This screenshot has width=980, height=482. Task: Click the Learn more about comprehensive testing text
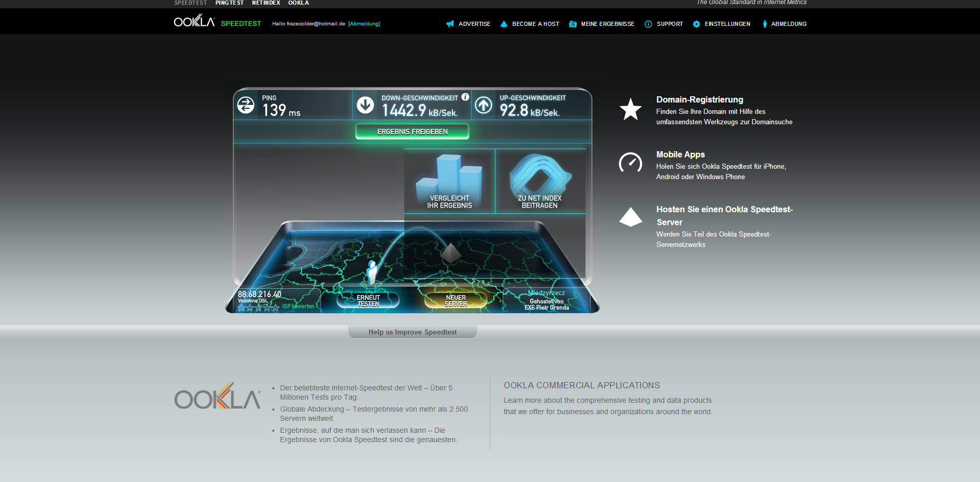tap(608, 406)
